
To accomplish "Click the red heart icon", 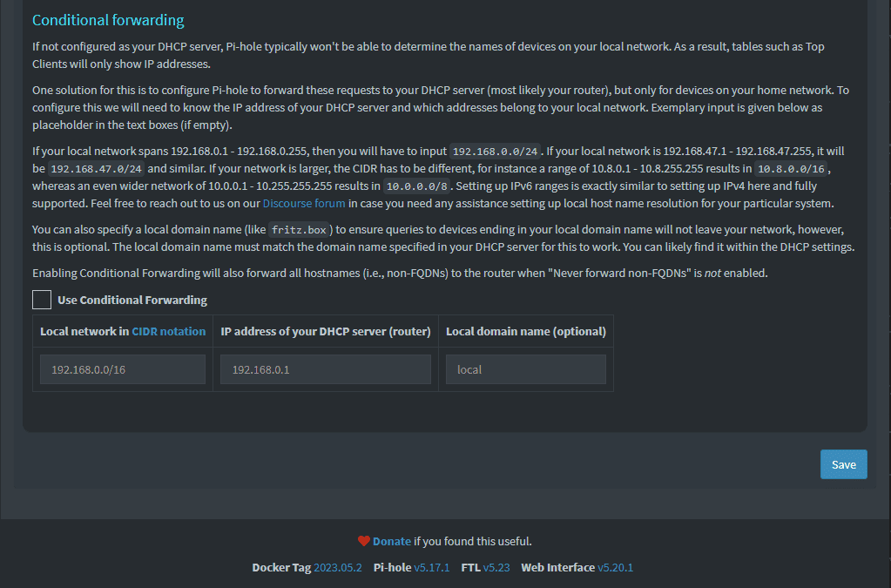I will point(364,541).
